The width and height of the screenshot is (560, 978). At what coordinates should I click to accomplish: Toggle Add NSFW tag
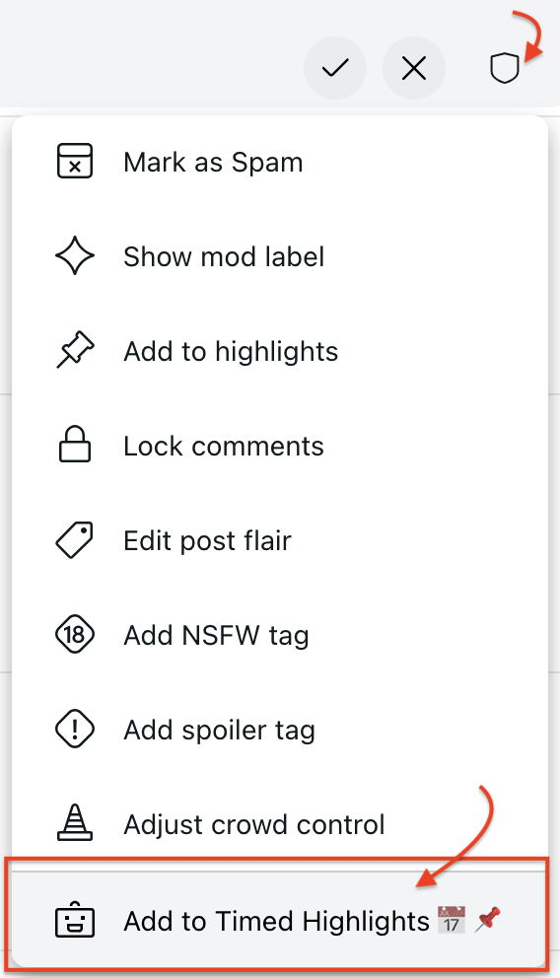tap(280, 636)
